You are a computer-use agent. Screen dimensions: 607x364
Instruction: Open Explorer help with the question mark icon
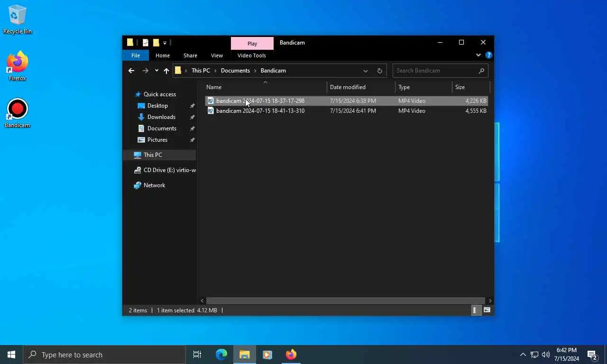(489, 55)
